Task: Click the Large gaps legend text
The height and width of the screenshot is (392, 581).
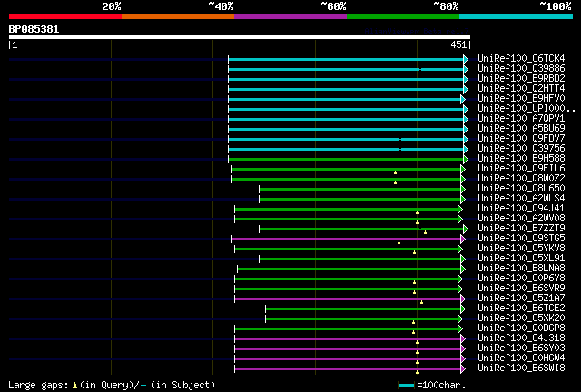Action: coord(38,385)
